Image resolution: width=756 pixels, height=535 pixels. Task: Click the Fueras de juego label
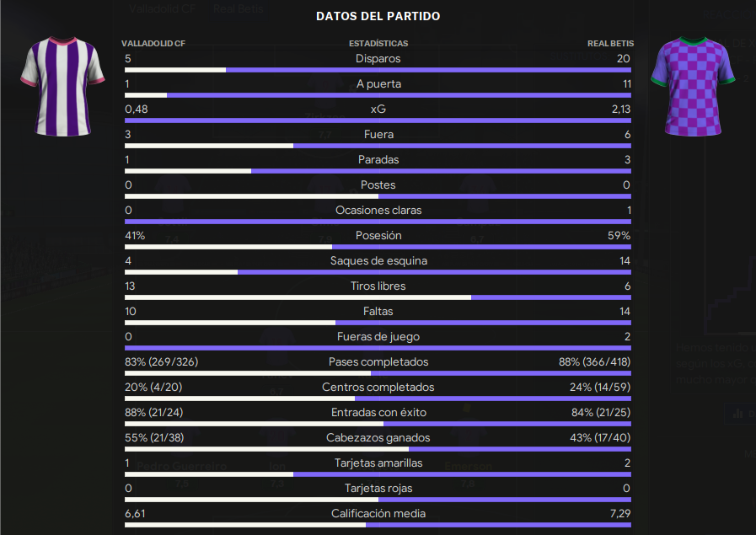point(378,336)
